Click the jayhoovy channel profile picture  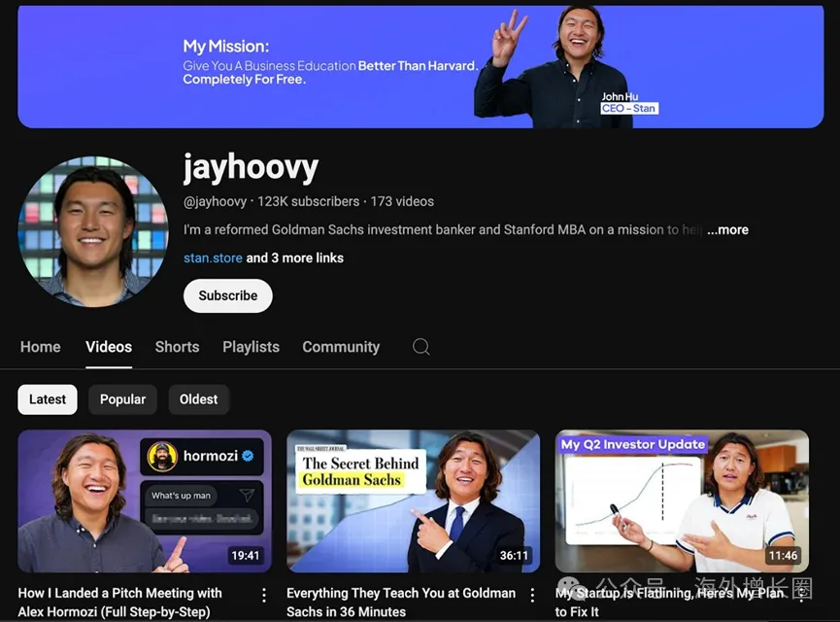click(93, 231)
